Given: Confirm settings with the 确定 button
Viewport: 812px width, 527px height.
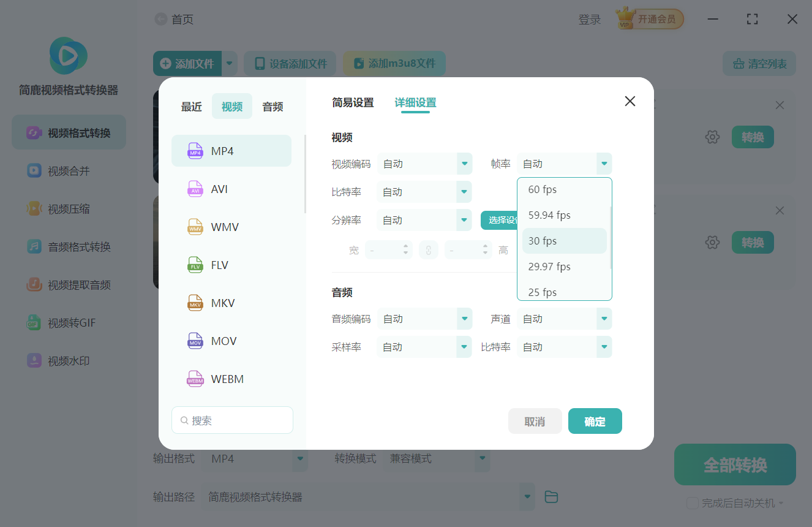Looking at the screenshot, I should pyautogui.click(x=595, y=421).
